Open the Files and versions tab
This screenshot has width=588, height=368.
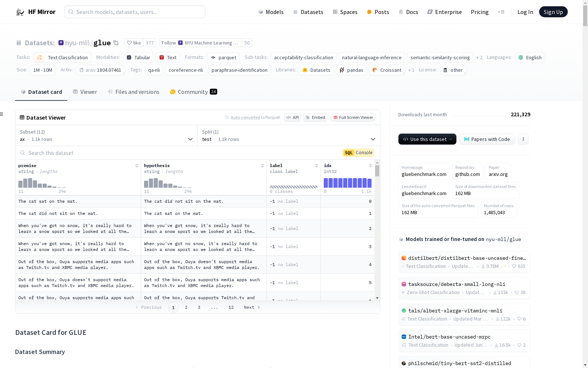tap(133, 92)
